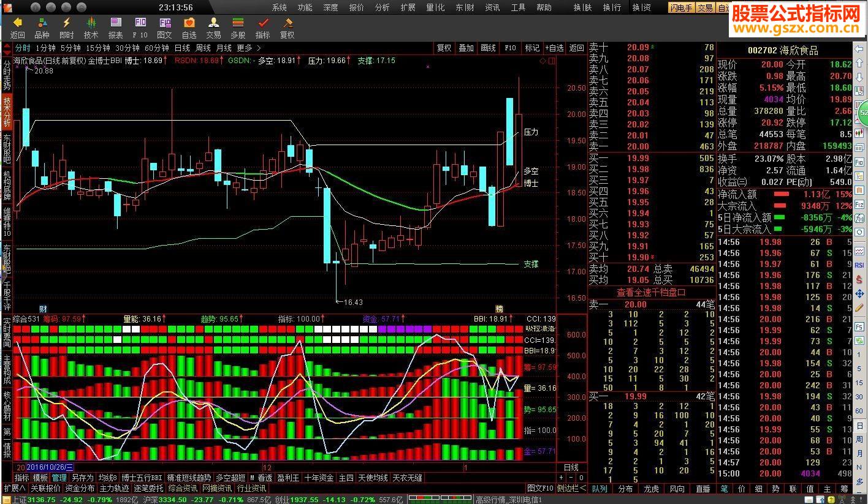Open the 主力轨迹 bottom tab
868x504 pixels.
point(115,488)
